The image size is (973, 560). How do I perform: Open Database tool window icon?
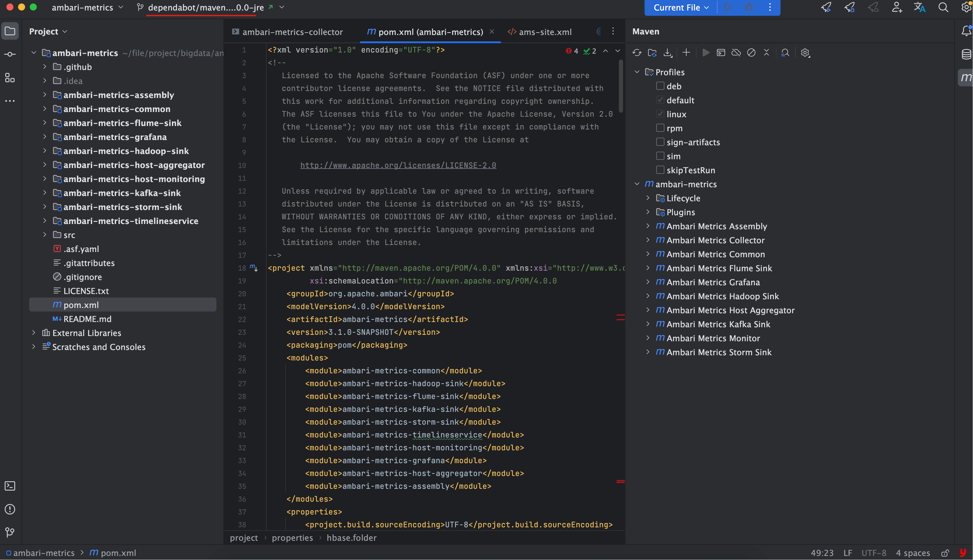tap(966, 54)
